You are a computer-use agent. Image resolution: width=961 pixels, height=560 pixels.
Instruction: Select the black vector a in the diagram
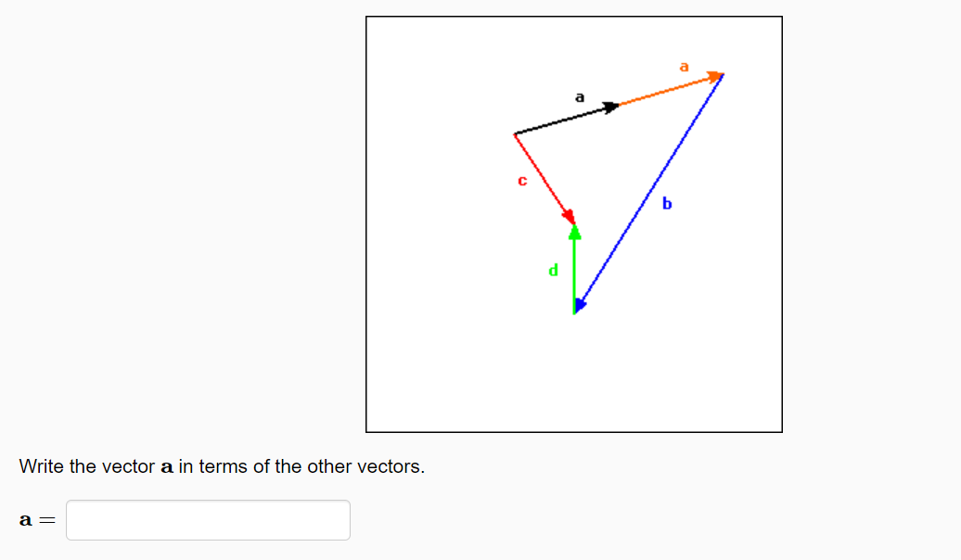566,121
